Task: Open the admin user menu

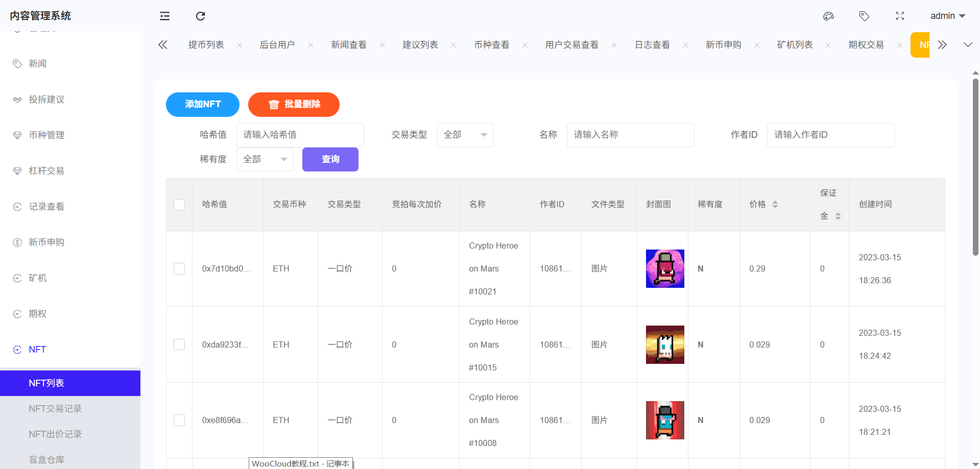Action: (947, 16)
